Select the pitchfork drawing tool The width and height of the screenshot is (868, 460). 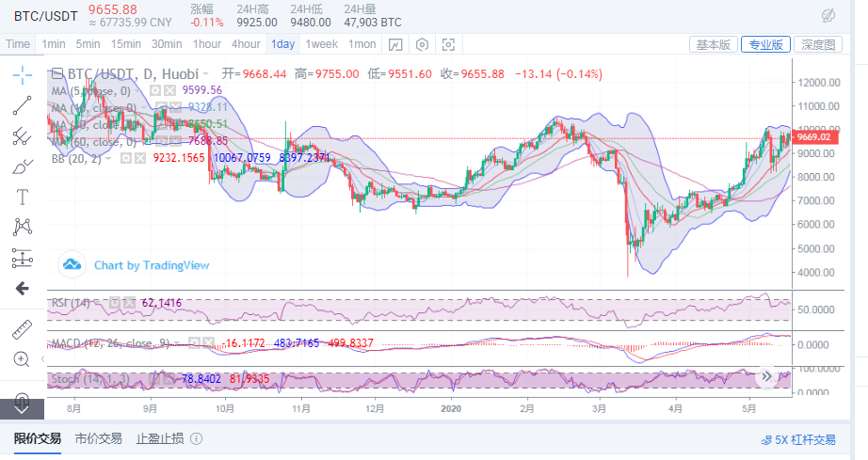[x=23, y=136]
